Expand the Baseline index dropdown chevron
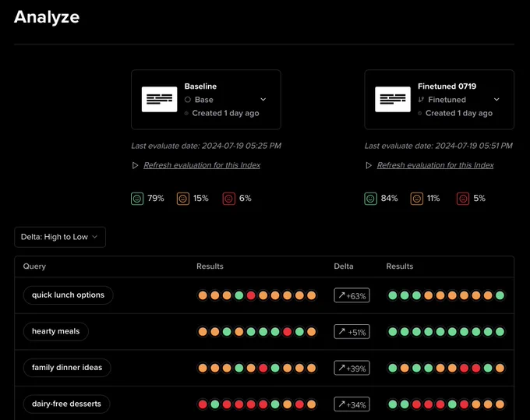530x420 pixels. click(x=263, y=99)
